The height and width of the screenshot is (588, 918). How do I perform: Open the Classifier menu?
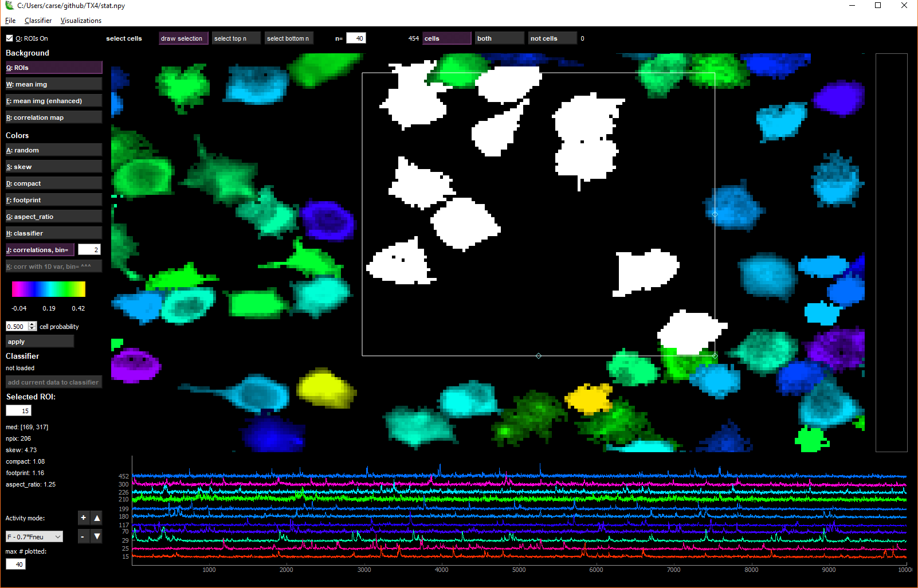point(38,21)
